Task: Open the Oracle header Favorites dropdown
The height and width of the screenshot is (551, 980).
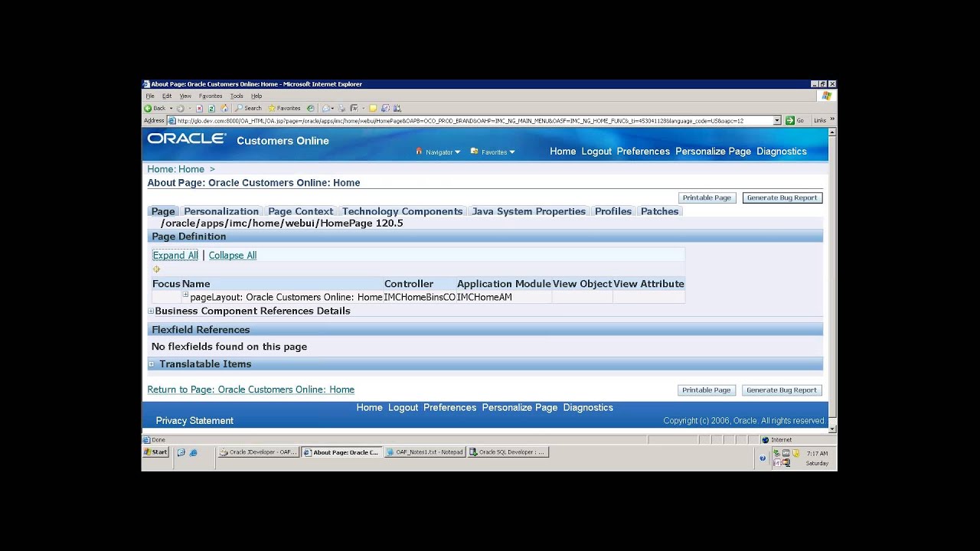Action: (x=493, y=152)
